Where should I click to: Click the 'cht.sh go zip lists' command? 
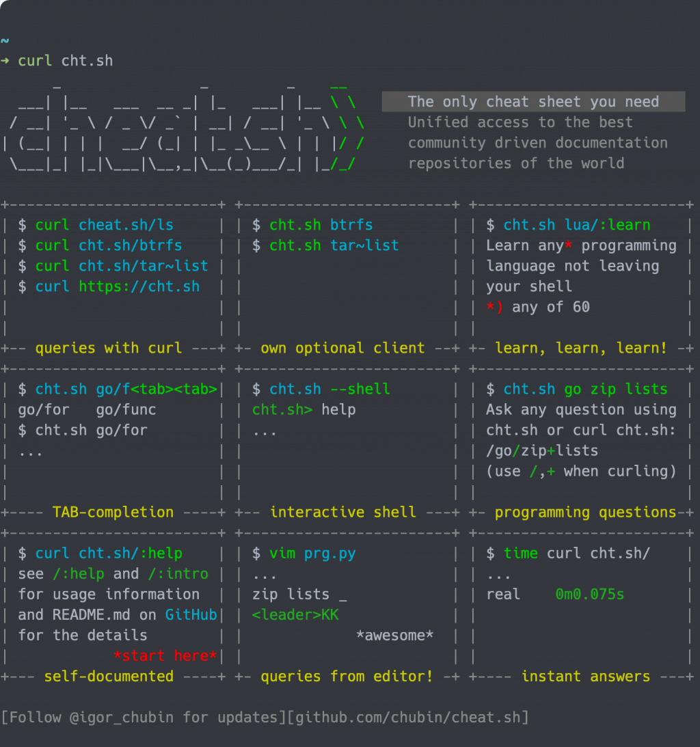click(x=586, y=389)
